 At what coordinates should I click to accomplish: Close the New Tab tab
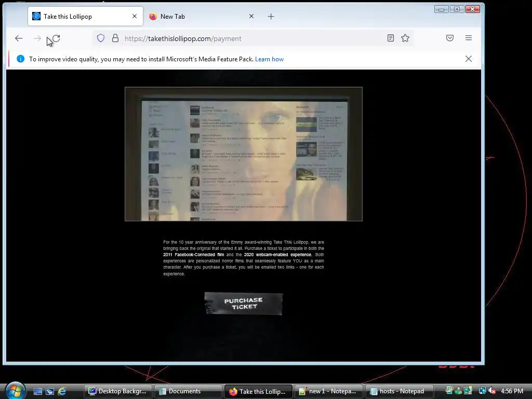[251, 16]
